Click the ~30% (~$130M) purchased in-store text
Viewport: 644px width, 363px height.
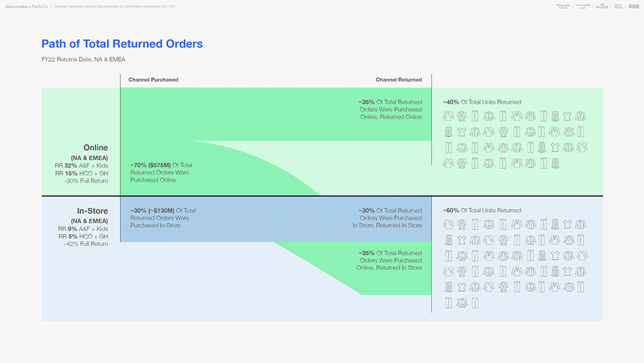[163, 218]
